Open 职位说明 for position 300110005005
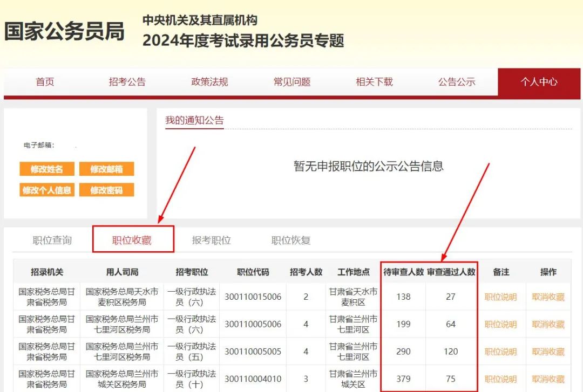Image resolution: width=583 pixels, height=392 pixels. [x=500, y=352]
